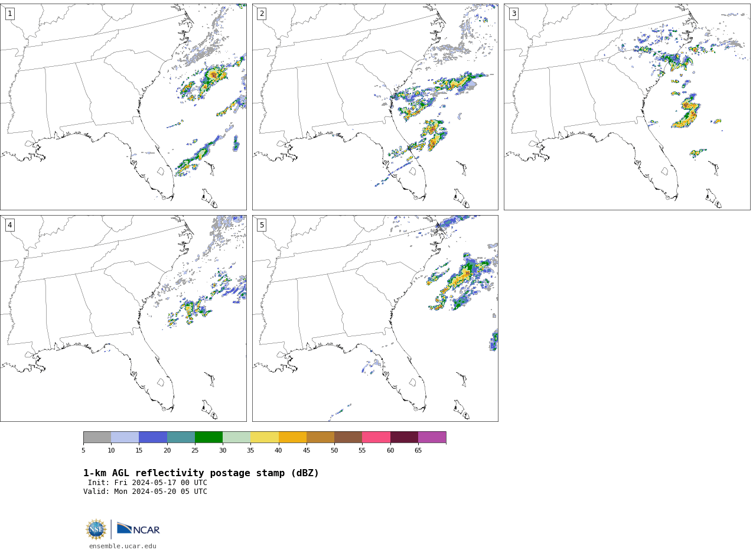Click the colorbar tick label 35

click(x=250, y=450)
